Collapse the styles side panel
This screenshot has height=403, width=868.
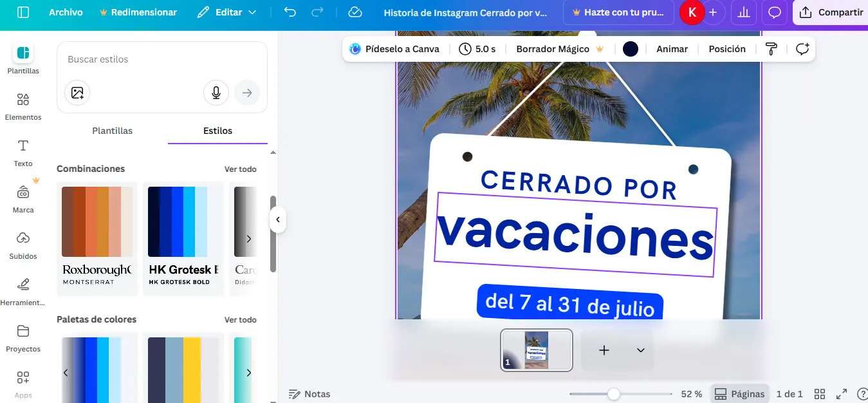tap(278, 220)
